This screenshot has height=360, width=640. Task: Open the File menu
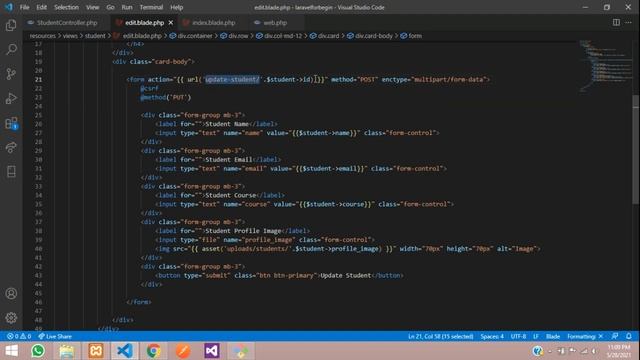coord(24,7)
